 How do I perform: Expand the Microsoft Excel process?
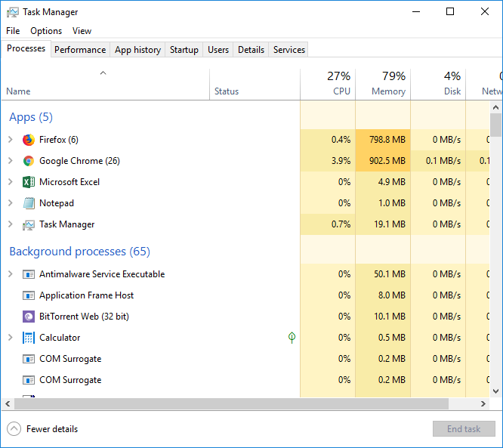11,182
